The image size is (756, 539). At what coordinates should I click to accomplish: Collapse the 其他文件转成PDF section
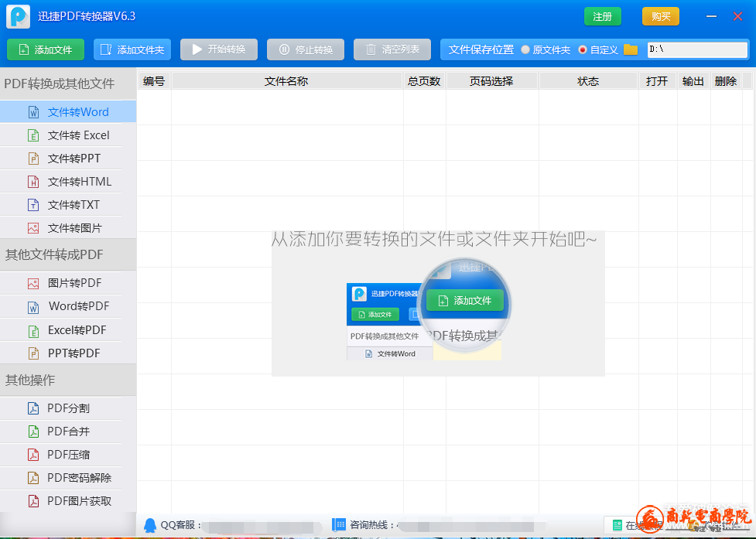coord(68,255)
